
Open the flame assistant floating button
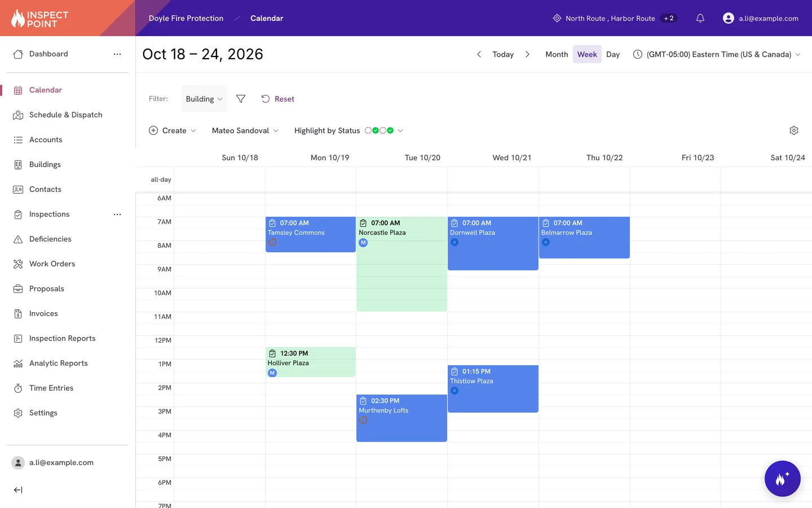[x=783, y=479]
